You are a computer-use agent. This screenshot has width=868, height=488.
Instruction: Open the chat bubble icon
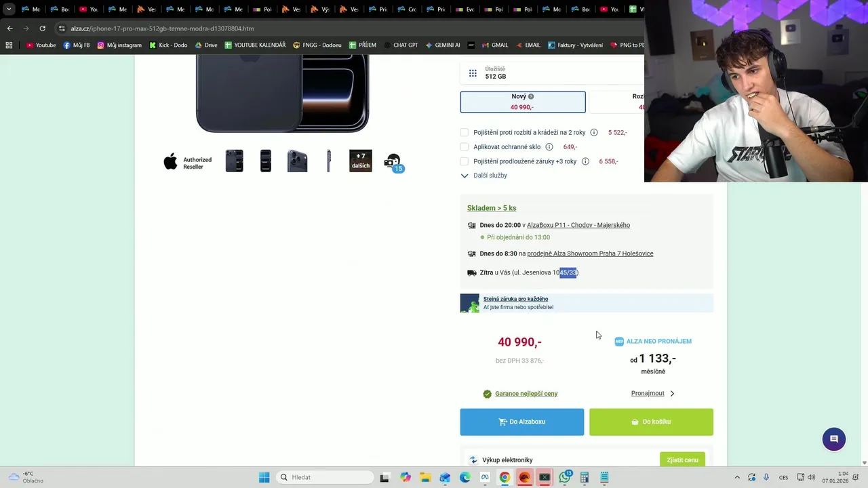pyautogui.click(x=833, y=439)
